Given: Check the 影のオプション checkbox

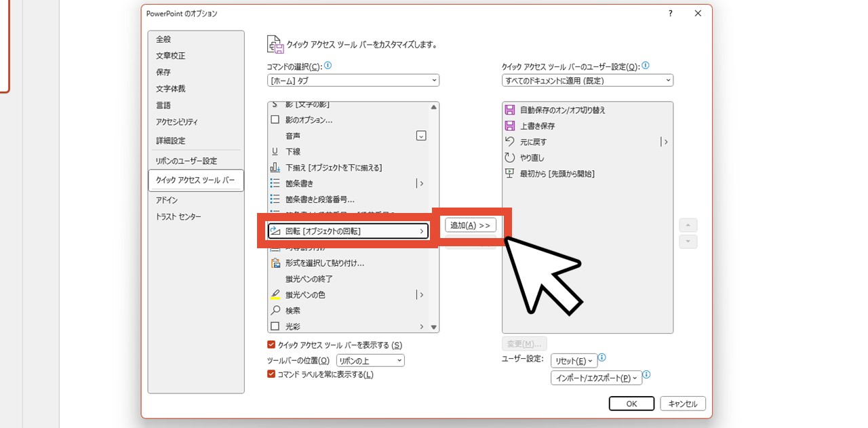Looking at the screenshot, I should (274, 119).
